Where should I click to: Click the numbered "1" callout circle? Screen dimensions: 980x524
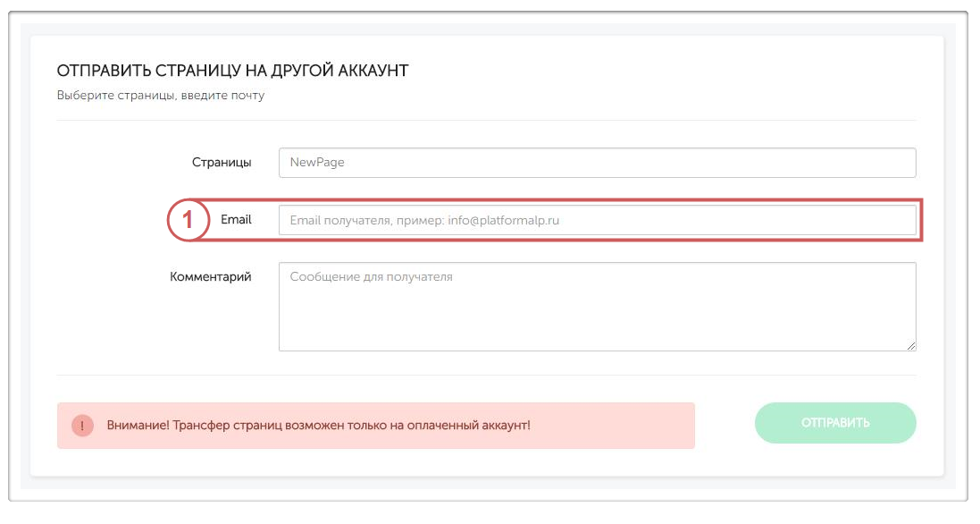click(x=188, y=221)
